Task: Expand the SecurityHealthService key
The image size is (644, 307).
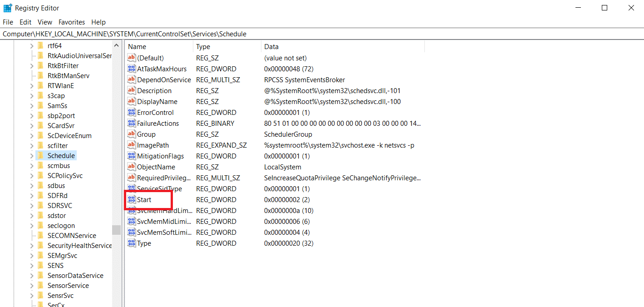Action: tap(31, 246)
